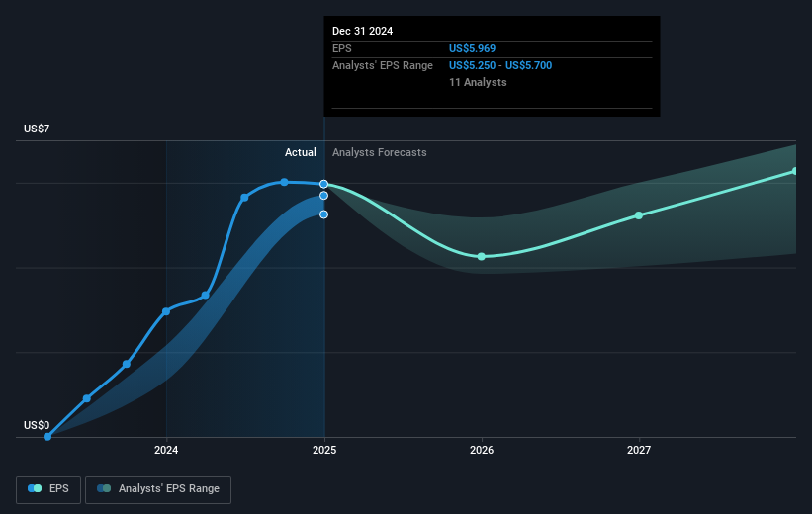Click the final forecast point at the chart's right edge
Viewport: 812px width, 514px height.
(795, 171)
